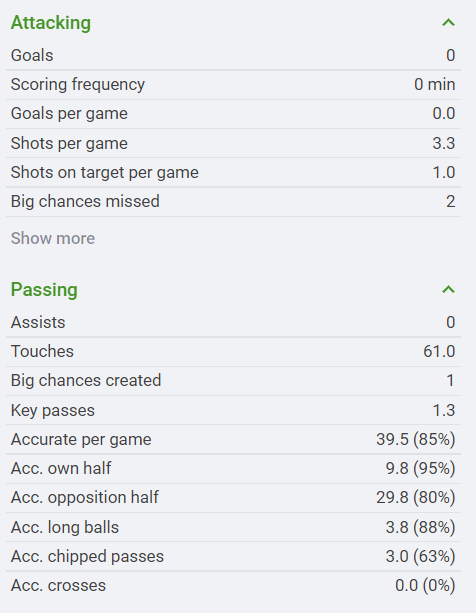Screen dimensions: 476x613
Task: Select the Passing section heading
Action: pos(44,290)
